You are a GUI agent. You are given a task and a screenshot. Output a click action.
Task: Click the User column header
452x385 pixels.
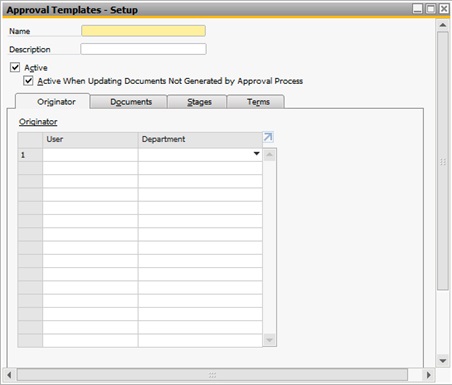[x=90, y=139]
